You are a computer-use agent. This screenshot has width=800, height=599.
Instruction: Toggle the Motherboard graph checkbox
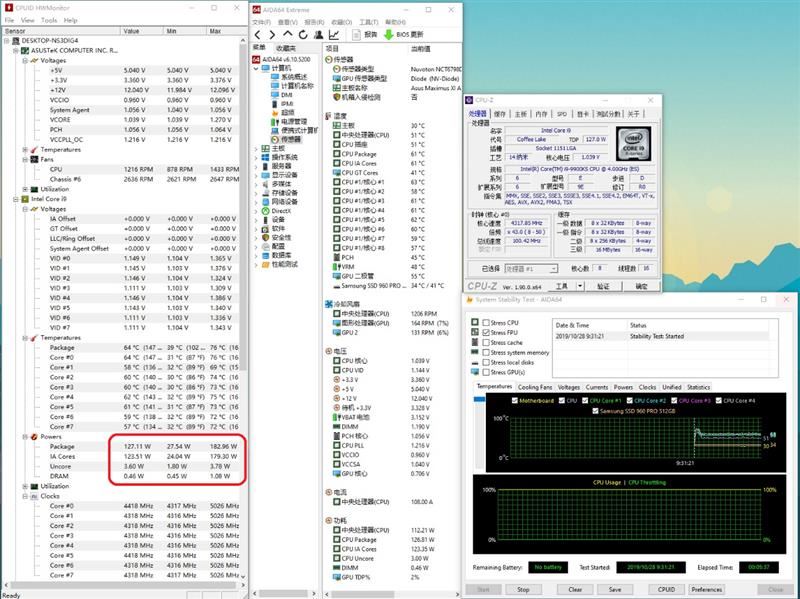click(x=515, y=401)
